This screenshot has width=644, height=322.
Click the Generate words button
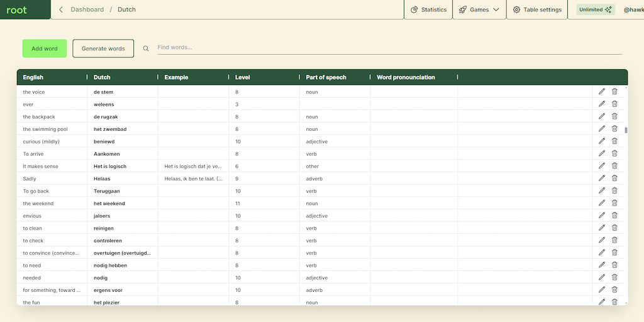[x=103, y=48]
